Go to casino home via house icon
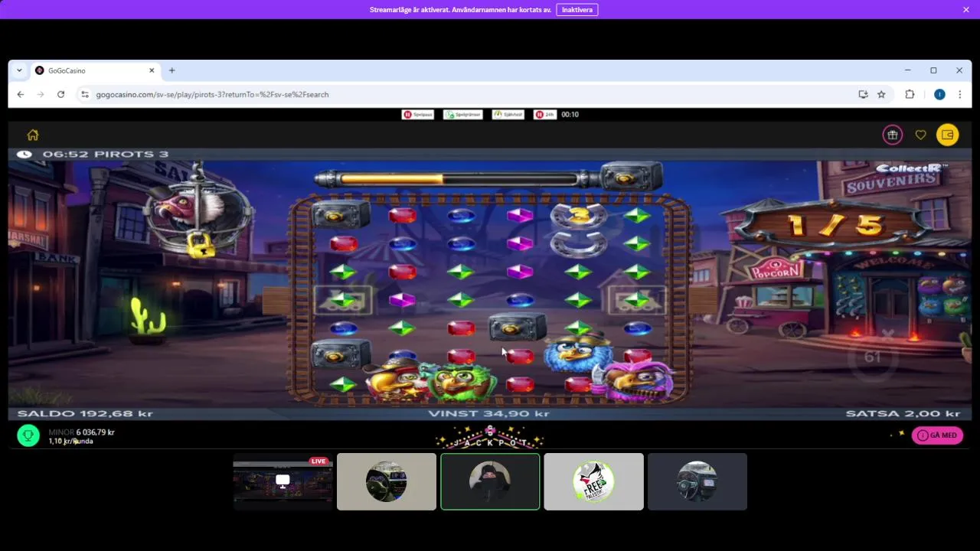Viewport: 980px width, 551px height. click(x=33, y=135)
